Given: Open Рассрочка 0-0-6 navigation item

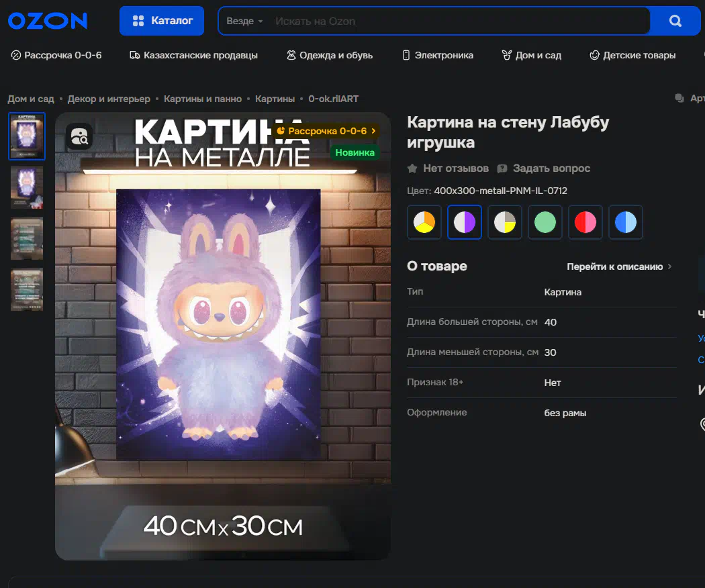Looking at the screenshot, I should (56, 55).
